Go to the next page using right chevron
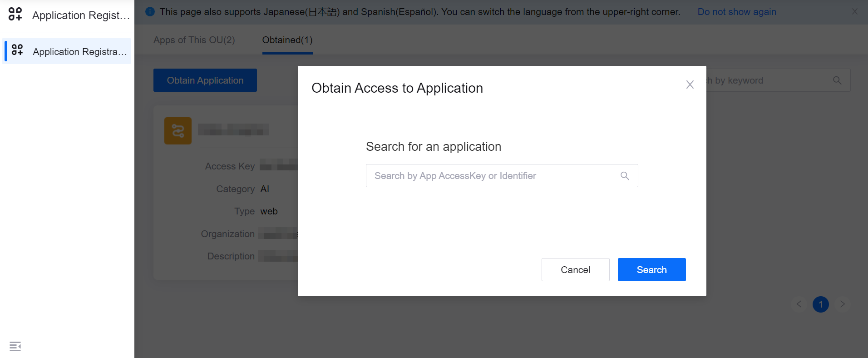 click(x=842, y=304)
